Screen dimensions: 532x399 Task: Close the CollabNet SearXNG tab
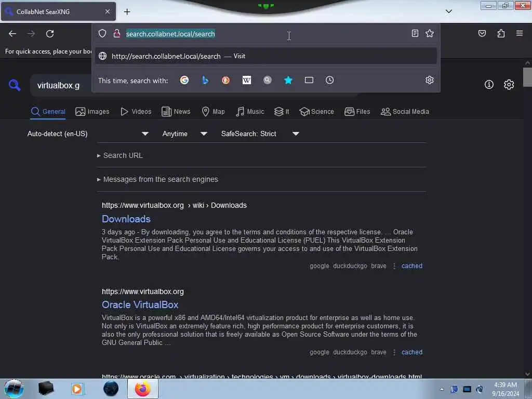[x=107, y=11]
